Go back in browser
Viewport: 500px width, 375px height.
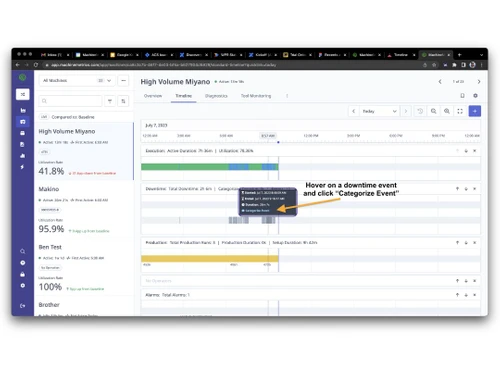(x=18, y=65)
